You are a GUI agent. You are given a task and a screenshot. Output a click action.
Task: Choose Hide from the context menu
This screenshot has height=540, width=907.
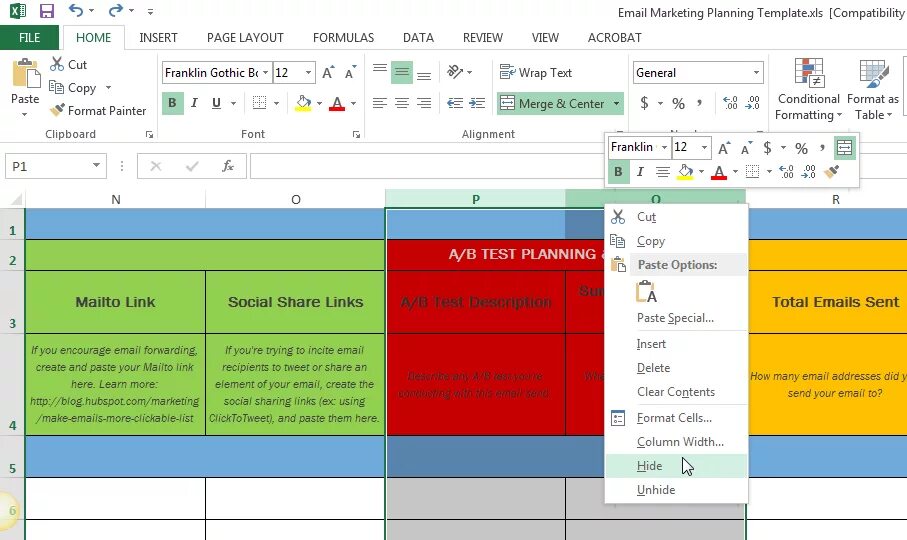(676, 466)
